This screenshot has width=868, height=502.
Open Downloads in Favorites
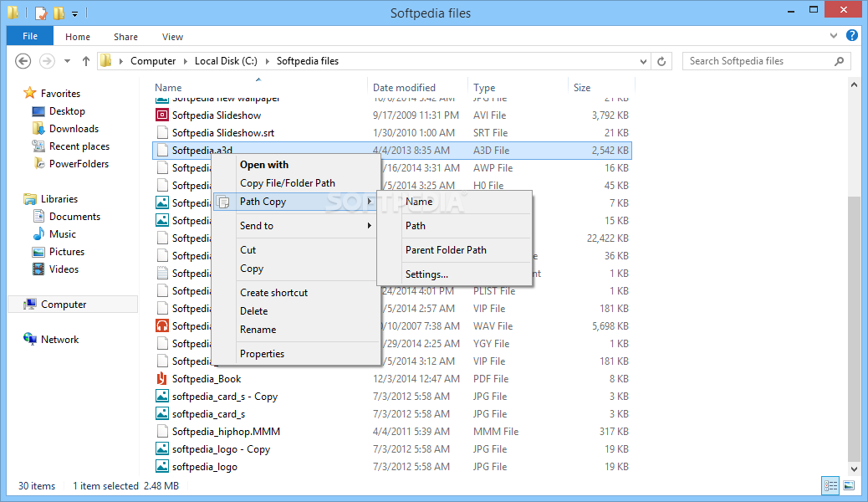pos(74,129)
